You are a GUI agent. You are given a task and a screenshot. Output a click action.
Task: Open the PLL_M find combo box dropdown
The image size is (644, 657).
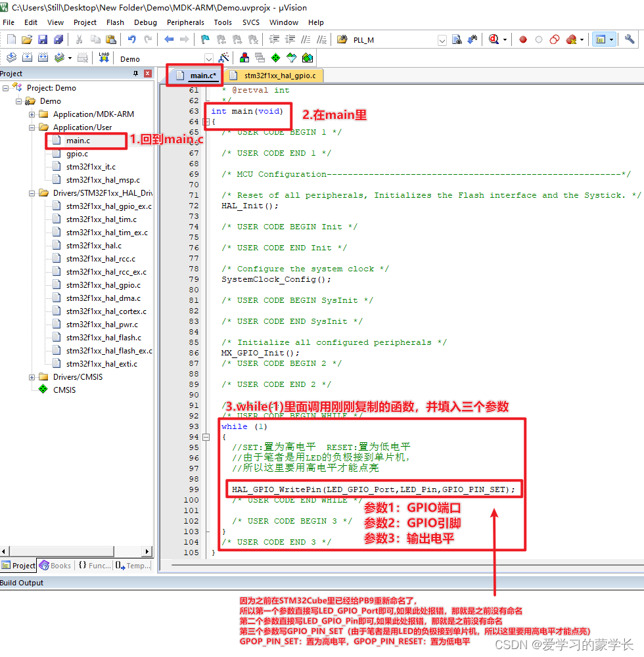(442, 40)
